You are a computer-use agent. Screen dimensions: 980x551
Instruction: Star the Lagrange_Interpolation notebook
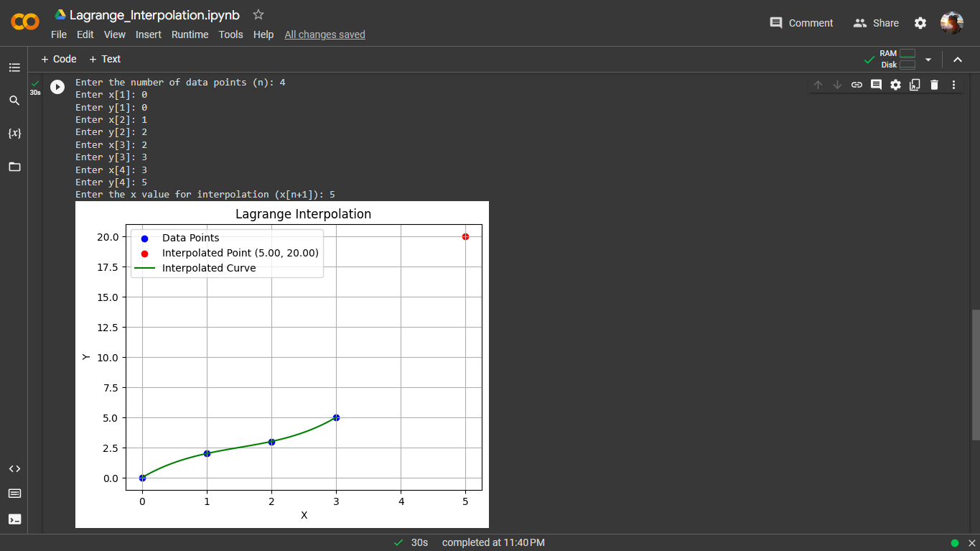coord(258,15)
